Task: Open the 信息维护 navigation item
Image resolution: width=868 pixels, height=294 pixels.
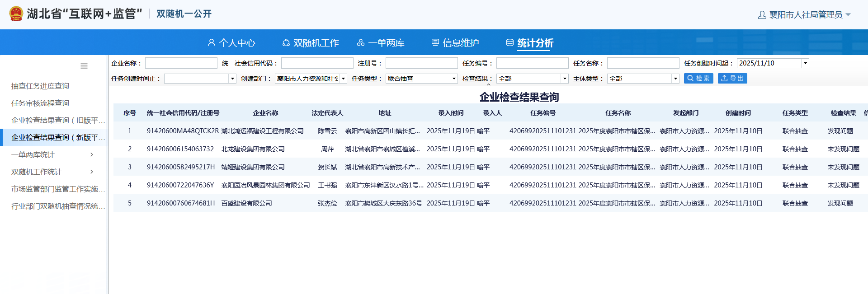Action: tap(455, 43)
